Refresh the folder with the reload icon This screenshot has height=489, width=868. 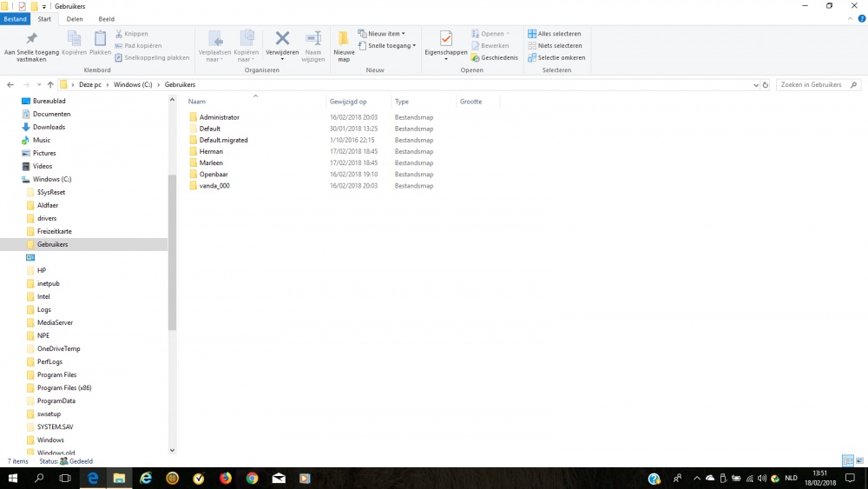tap(765, 84)
